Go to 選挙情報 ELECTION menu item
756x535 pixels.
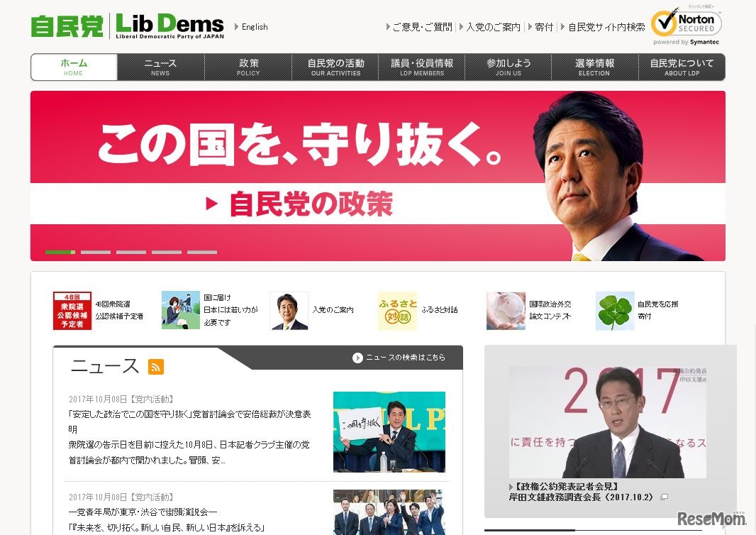coord(594,67)
